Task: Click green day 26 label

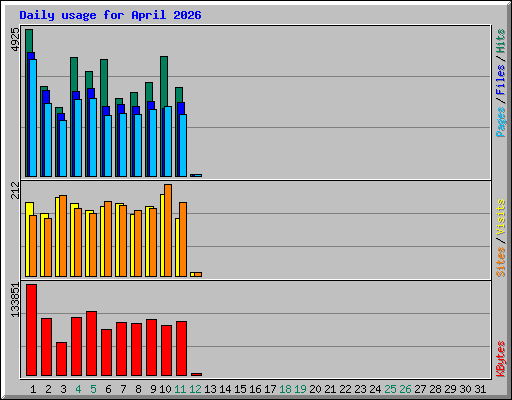Action: point(405,389)
